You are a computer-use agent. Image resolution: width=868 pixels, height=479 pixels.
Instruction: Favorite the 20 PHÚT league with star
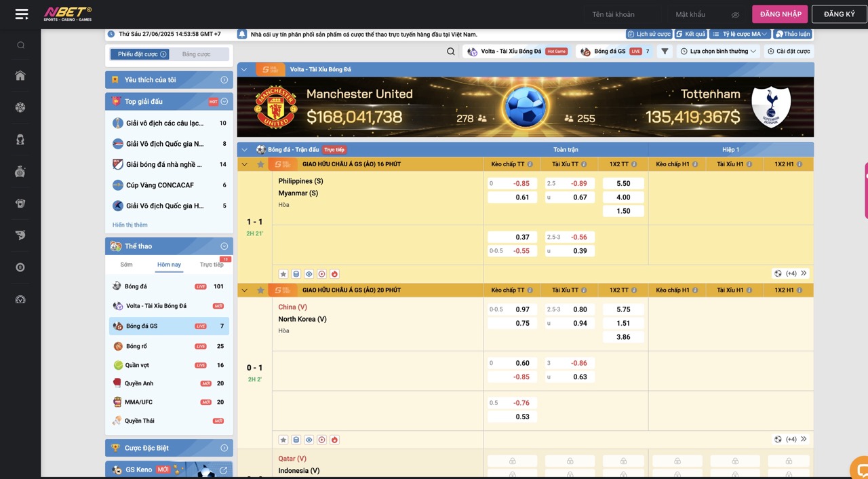click(x=260, y=290)
